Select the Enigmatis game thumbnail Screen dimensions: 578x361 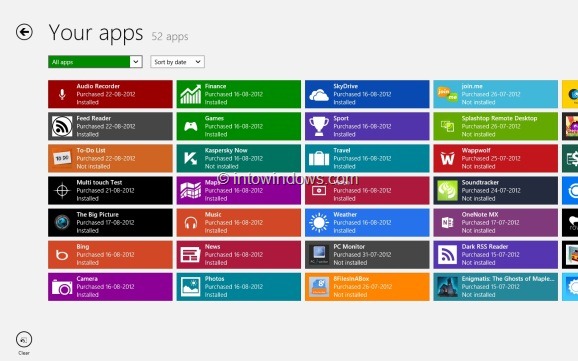[448, 287]
